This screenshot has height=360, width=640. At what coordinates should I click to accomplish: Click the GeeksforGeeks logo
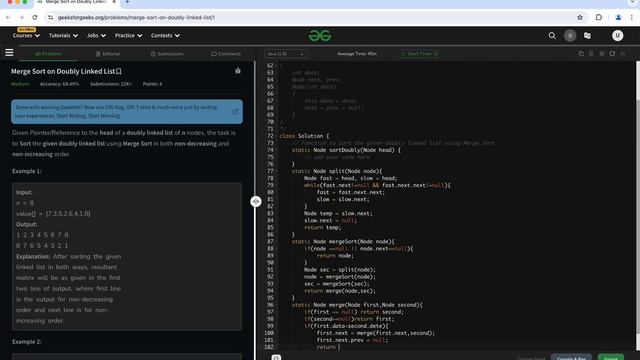[320, 36]
